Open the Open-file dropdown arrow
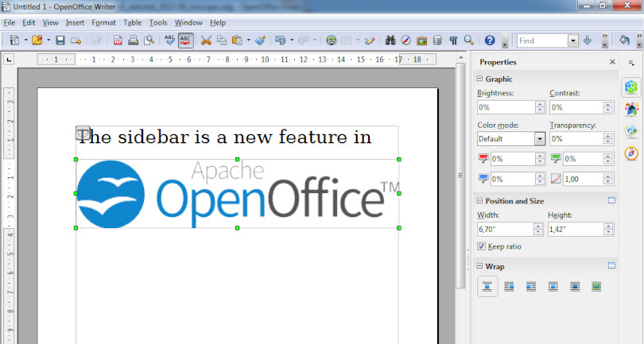Screen dimensions: 644x344 pyautogui.click(x=48, y=41)
